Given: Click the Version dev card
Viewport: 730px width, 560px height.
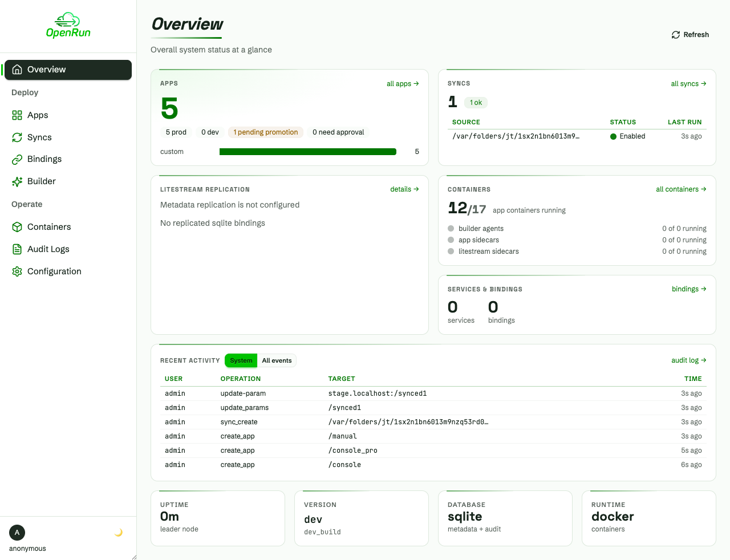Looking at the screenshot, I should (x=362, y=518).
